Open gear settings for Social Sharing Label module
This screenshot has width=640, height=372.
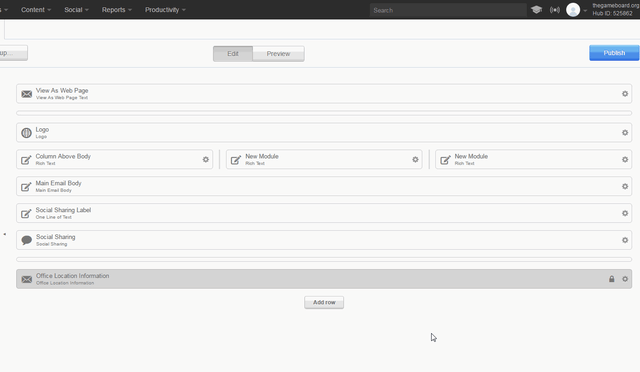click(x=625, y=213)
